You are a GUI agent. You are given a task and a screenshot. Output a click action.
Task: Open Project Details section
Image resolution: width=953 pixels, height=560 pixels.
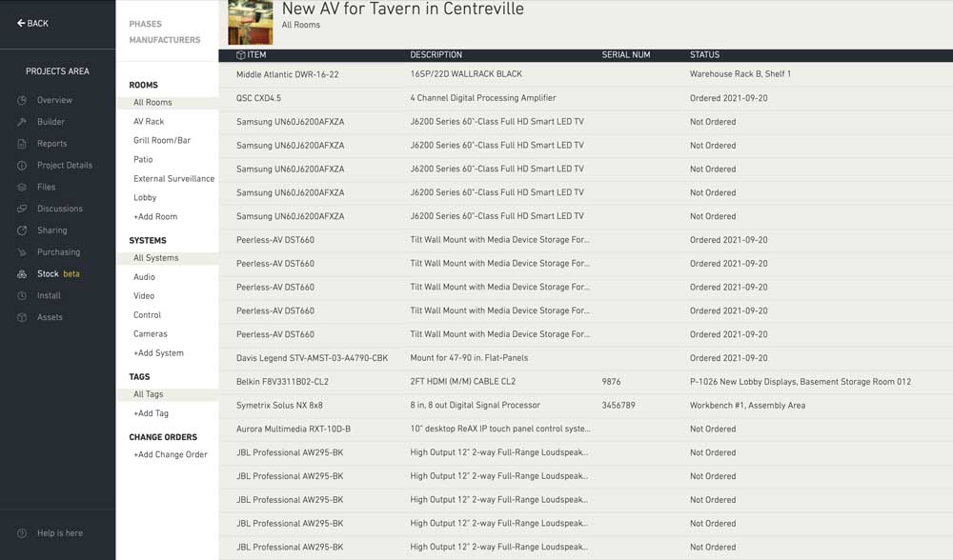[65, 165]
